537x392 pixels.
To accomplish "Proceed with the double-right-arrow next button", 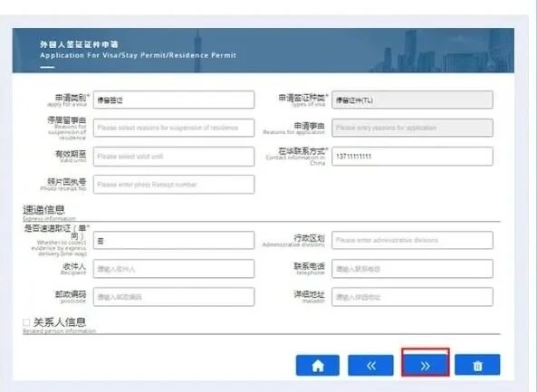I will [x=426, y=366].
